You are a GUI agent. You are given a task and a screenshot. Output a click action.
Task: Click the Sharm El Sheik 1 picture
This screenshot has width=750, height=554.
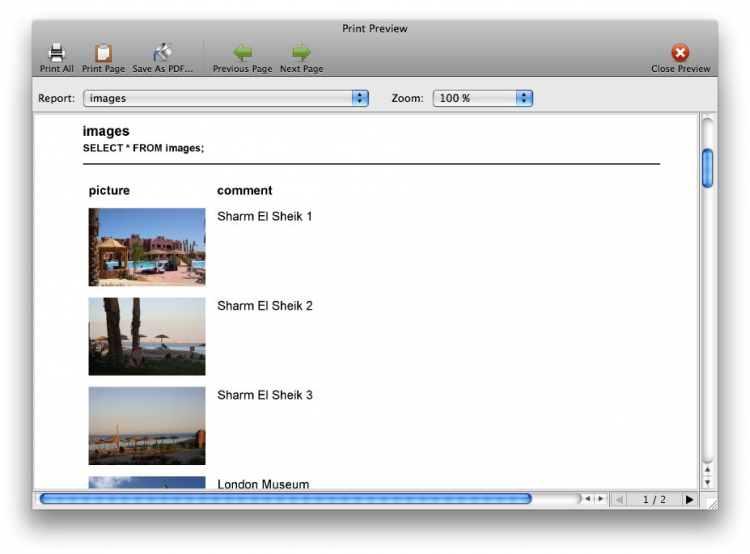click(x=147, y=247)
